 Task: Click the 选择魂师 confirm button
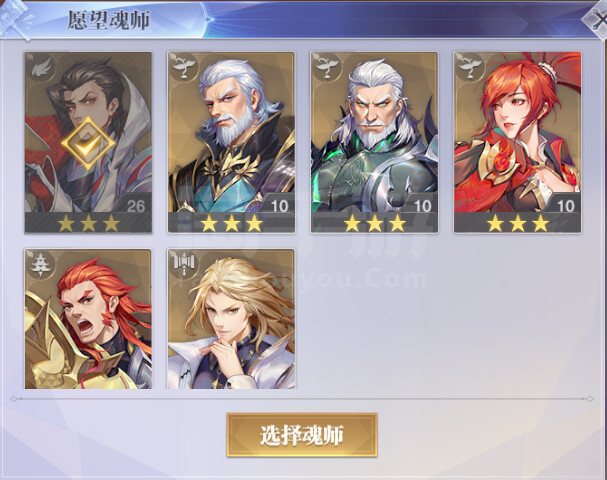[x=302, y=435]
